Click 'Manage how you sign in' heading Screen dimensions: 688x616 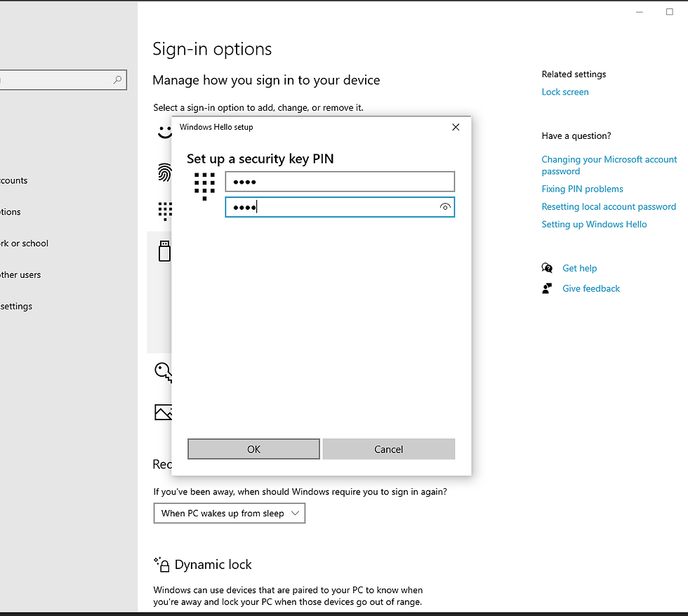tap(266, 80)
